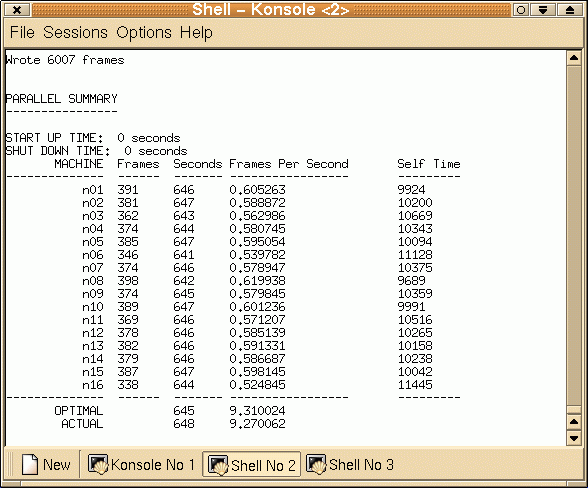Click the scrollbar up arrow at top
588x488 pixels.
pos(574,58)
